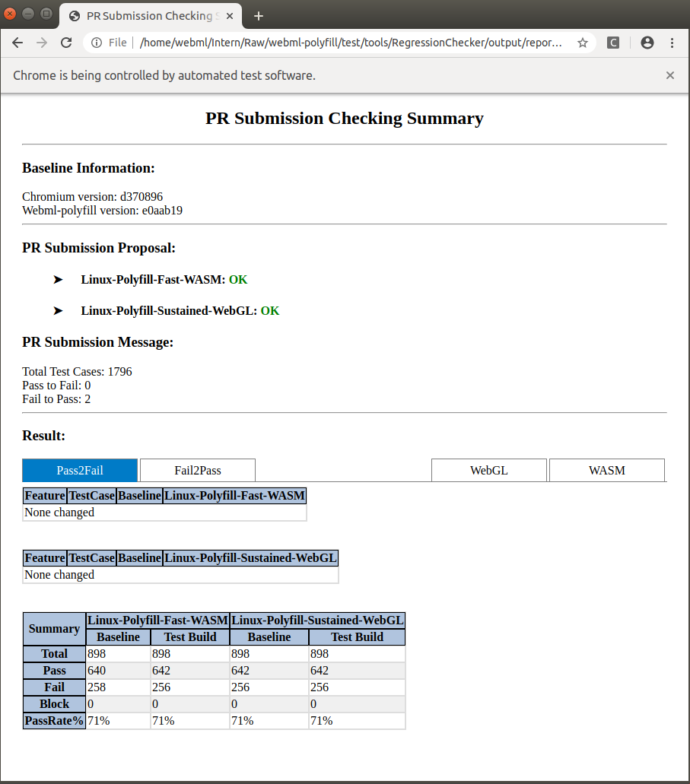This screenshot has width=690, height=784.
Task: Close the PR Submission Checking tab
Action: [x=230, y=16]
